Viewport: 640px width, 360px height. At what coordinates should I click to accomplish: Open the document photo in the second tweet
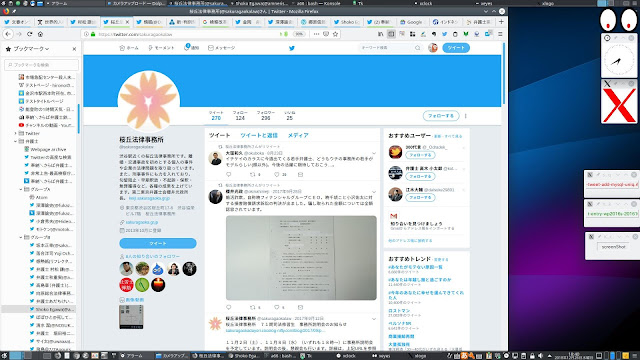point(301,258)
